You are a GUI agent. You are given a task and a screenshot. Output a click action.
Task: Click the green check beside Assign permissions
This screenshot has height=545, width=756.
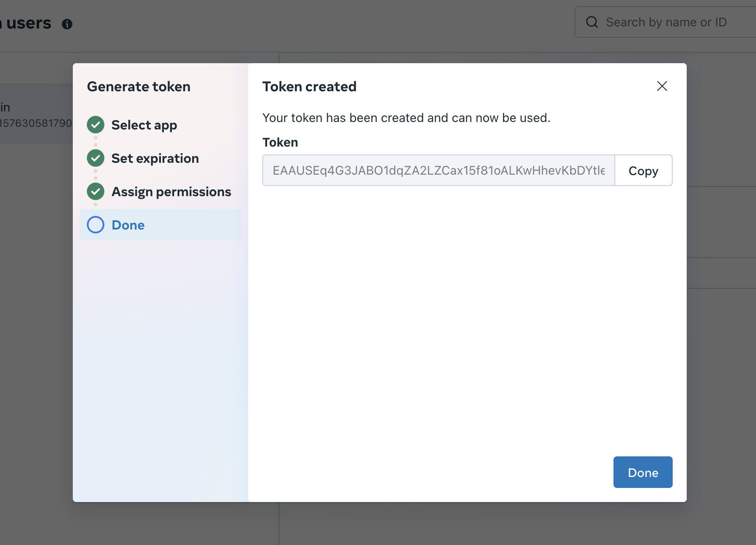(x=96, y=191)
